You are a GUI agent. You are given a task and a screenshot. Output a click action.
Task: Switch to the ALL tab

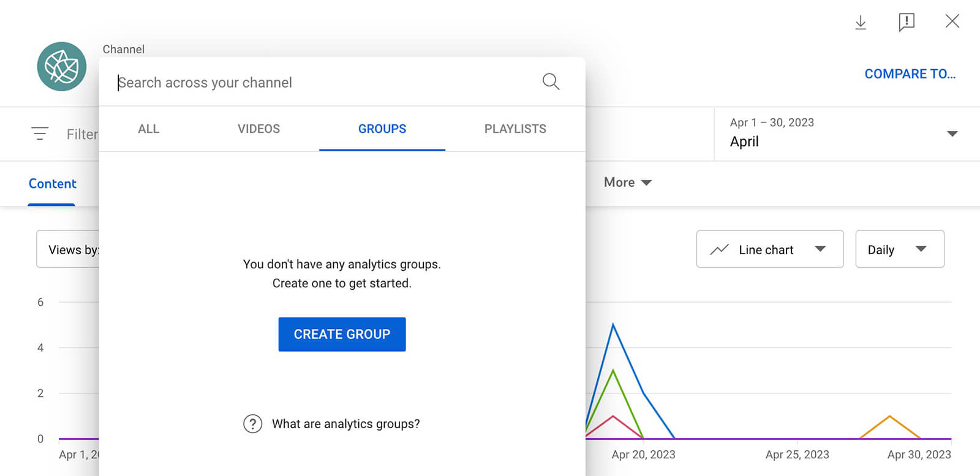click(x=148, y=129)
